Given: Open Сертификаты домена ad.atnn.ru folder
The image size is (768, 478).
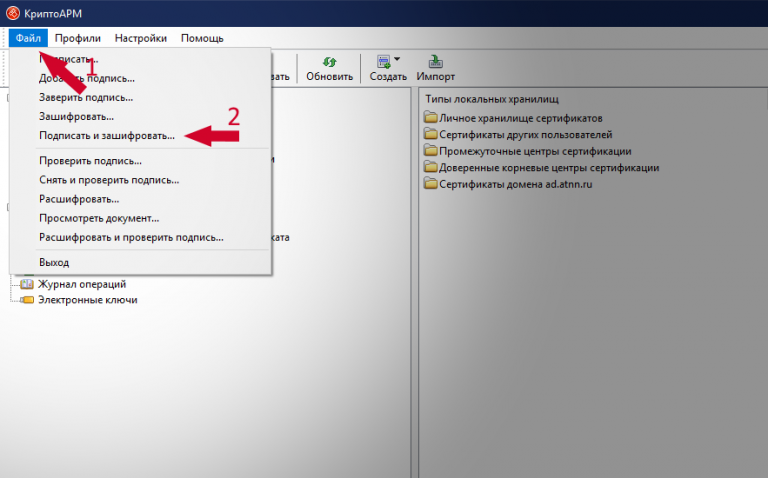Looking at the screenshot, I should click(508, 184).
